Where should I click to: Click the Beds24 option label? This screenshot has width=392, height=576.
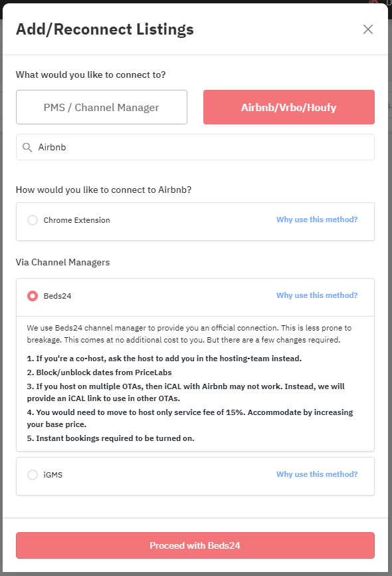[x=57, y=296]
